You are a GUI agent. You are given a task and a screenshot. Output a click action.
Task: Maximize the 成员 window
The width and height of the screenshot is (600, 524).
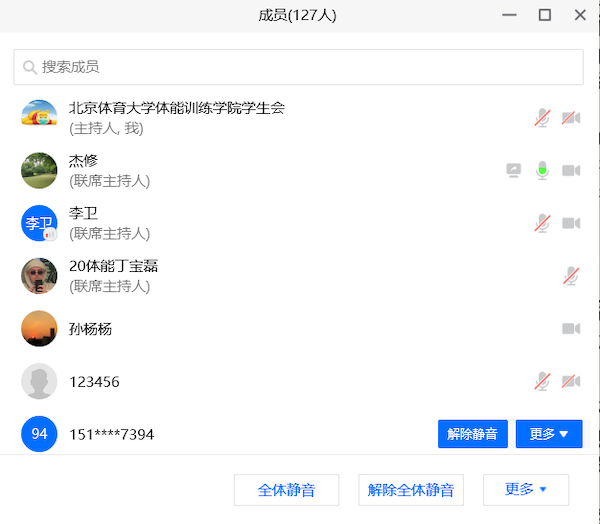(x=545, y=15)
